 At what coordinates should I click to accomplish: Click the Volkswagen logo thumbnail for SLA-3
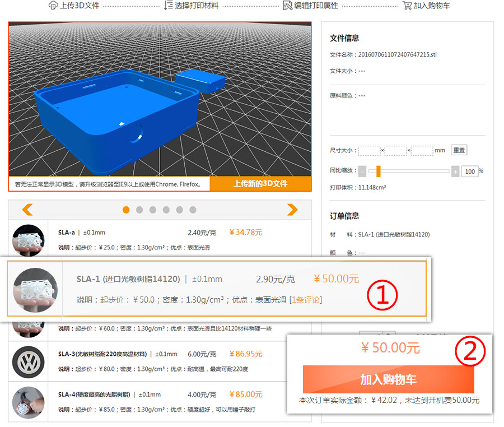(28, 361)
